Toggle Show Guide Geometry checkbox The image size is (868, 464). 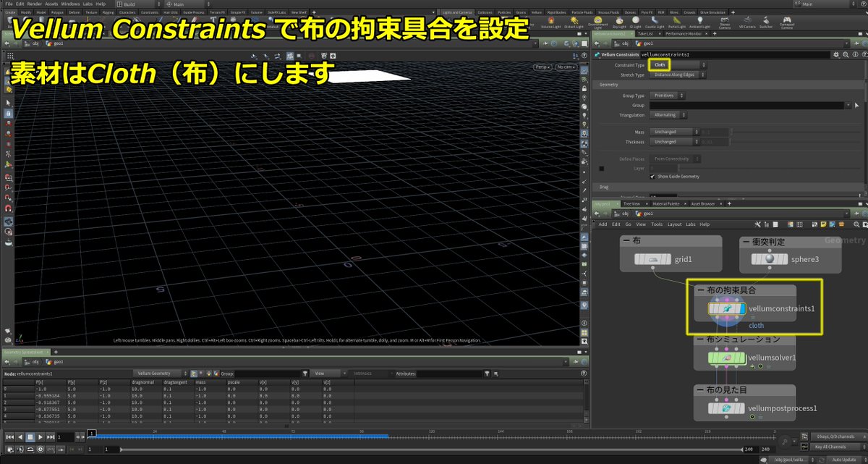(653, 176)
